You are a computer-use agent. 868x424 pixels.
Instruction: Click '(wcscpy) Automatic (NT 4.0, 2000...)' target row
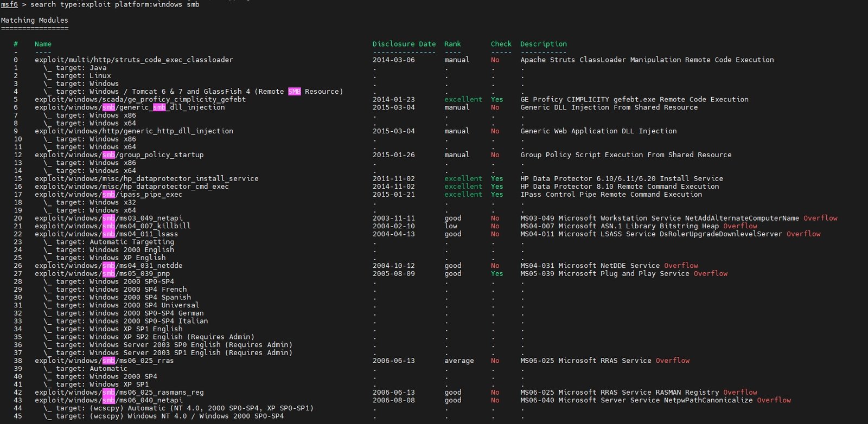click(x=178, y=408)
